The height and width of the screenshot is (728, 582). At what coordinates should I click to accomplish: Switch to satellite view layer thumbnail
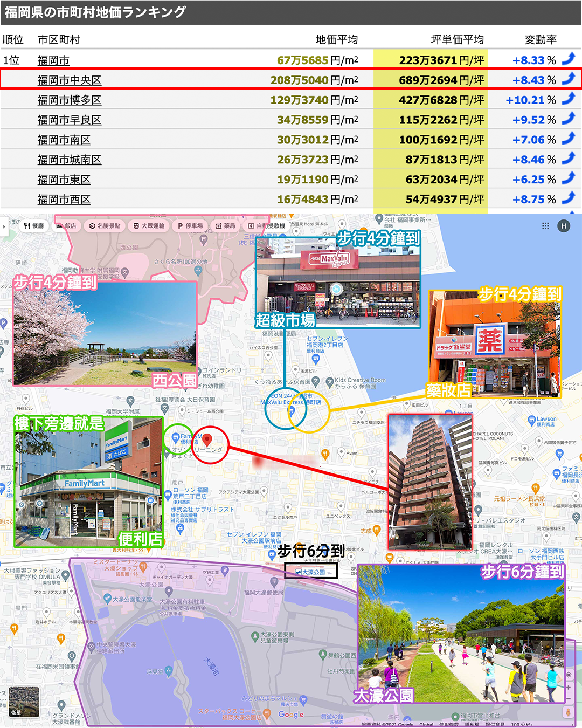point(24,702)
